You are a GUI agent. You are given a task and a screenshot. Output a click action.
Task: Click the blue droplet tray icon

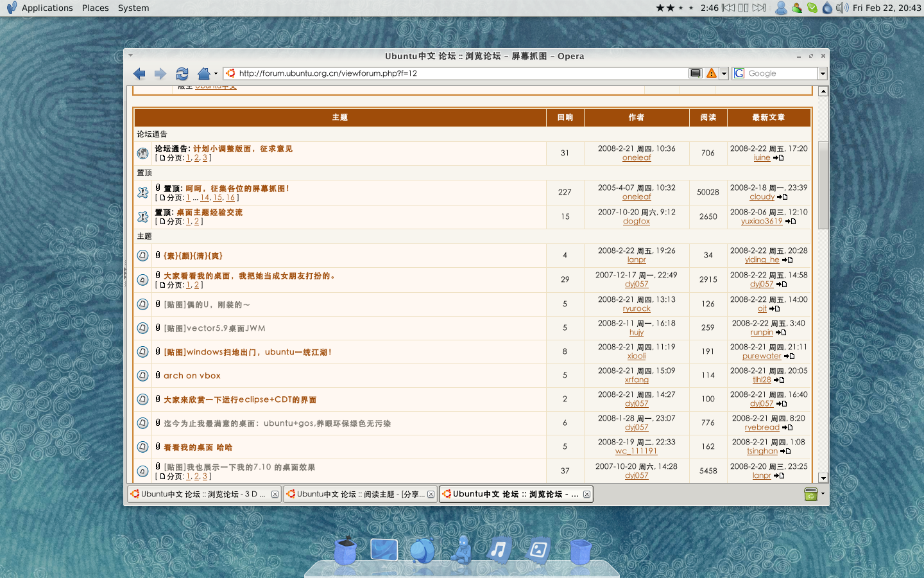827,8
